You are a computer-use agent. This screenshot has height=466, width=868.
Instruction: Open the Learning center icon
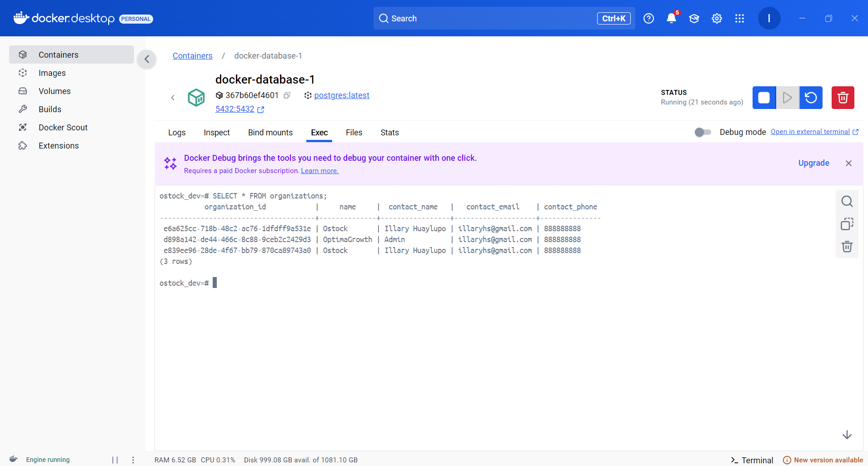pyautogui.click(x=694, y=18)
